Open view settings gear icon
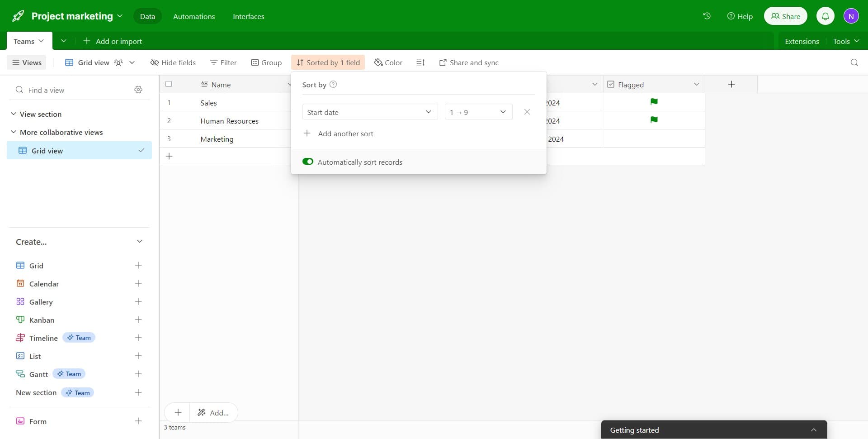Viewport: 868px width, 439px height. tap(138, 90)
